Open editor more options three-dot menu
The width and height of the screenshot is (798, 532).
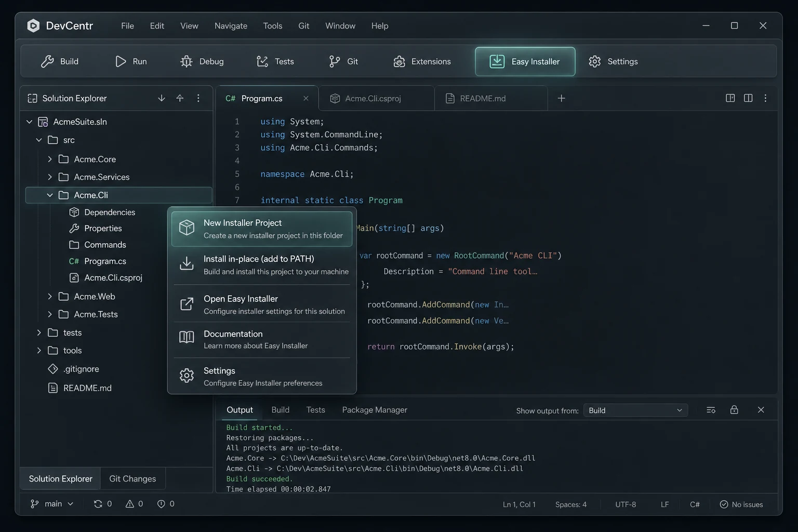(765, 98)
